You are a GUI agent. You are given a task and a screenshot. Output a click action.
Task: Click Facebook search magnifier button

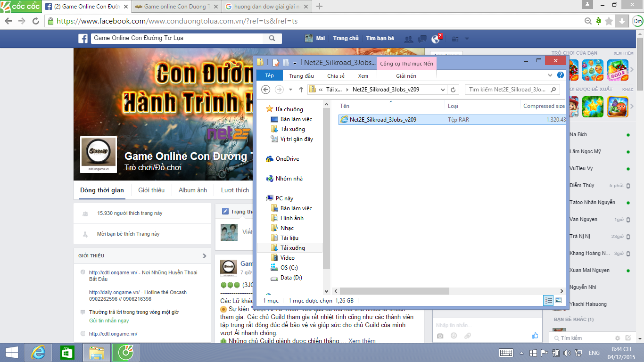272,38
